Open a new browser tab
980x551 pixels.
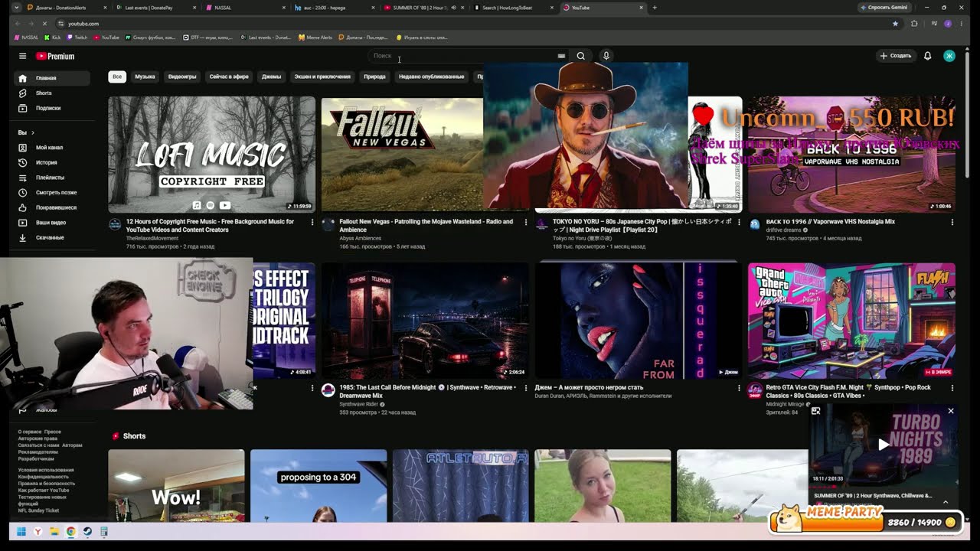pos(654,8)
